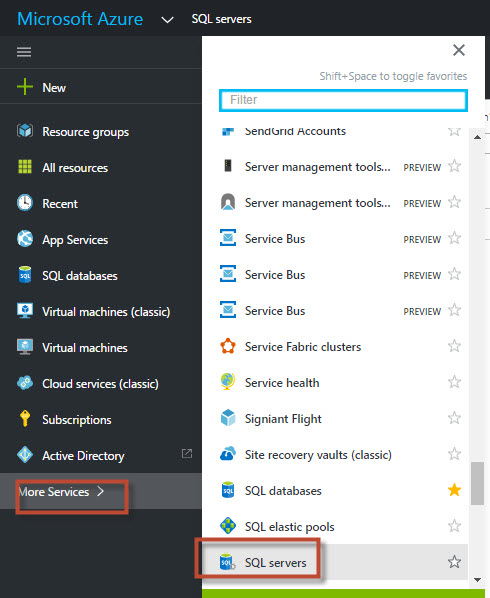This screenshot has height=598, width=490.
Task: Select the All resources grid icon
Action: tap(25, 167)
